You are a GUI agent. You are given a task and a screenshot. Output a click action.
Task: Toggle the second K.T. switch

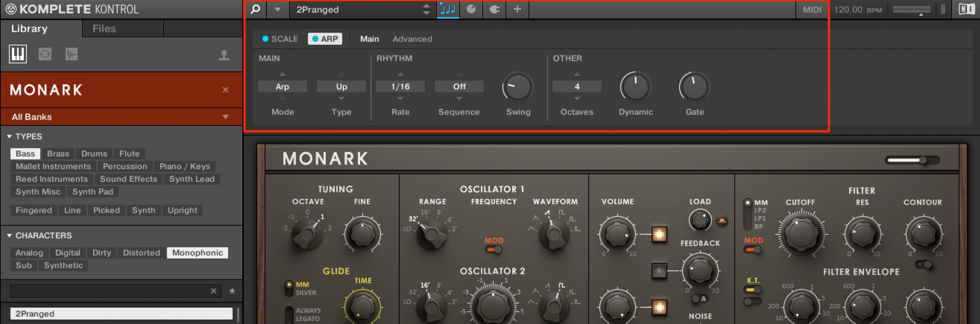coord(753,302)
